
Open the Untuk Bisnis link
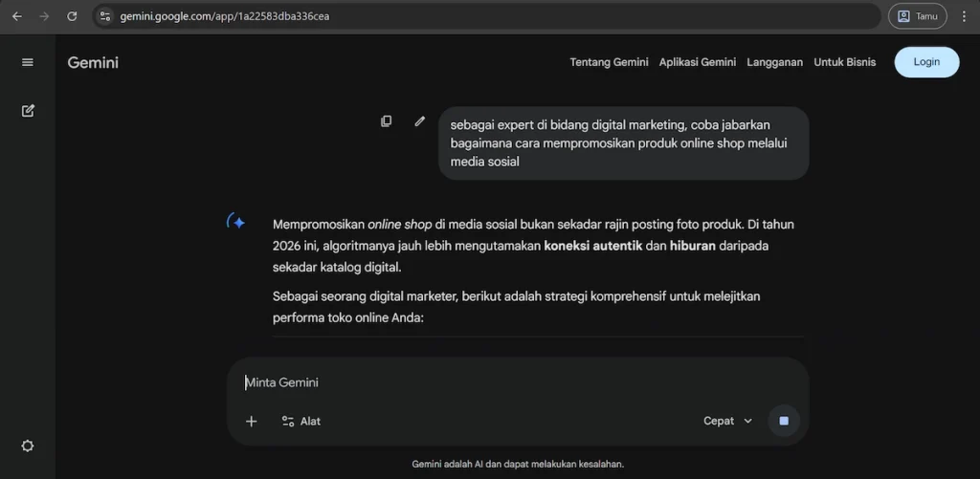pos(844,62)
